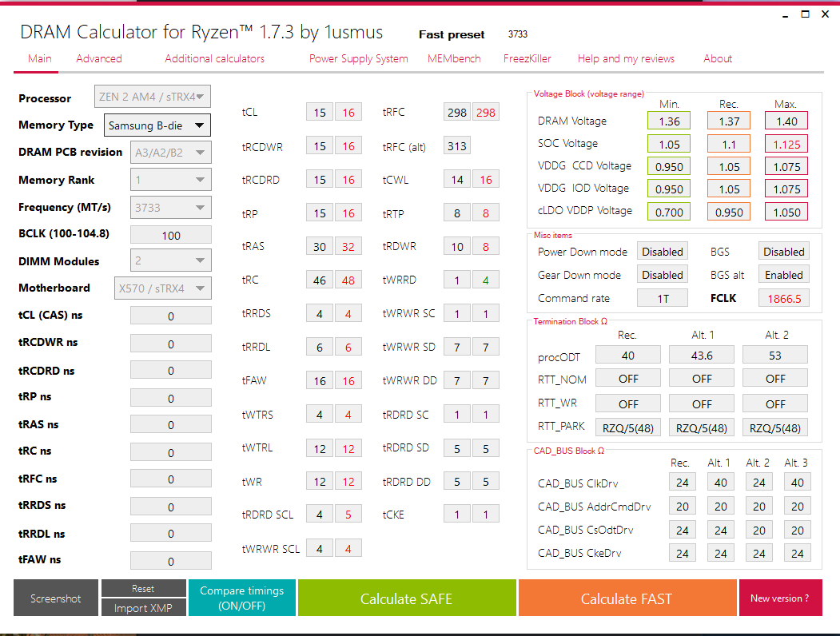Expand the Frequency (MT/s) dropdown
This screenshot has width=840, height=636.
pyautogui.click(x=171, y=208)
